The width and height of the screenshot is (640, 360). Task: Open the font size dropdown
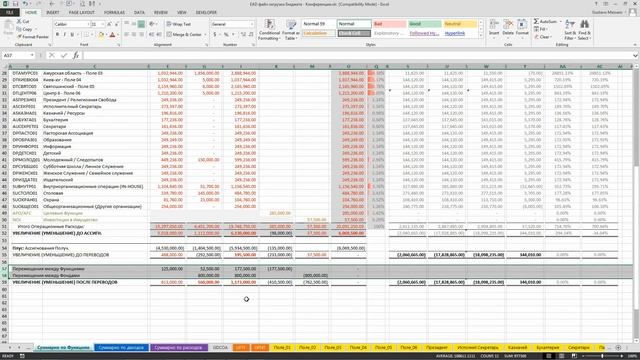pos(102,24)
